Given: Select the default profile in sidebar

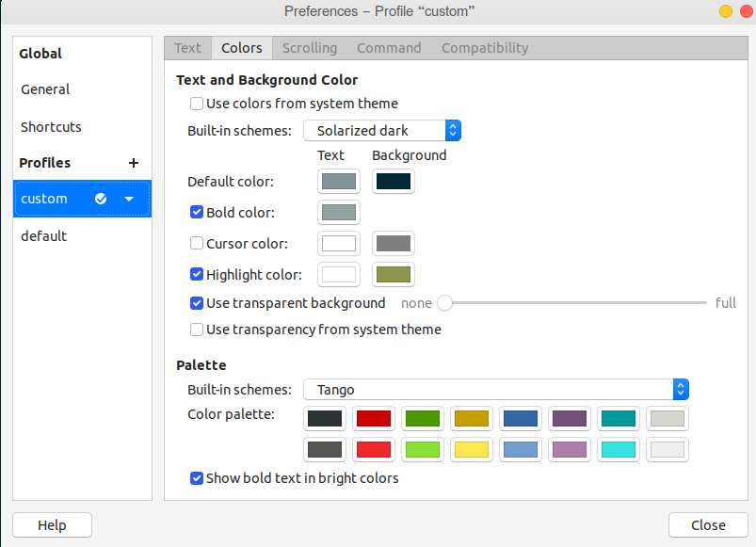Looking at the screenshot, I should point(44,236).
